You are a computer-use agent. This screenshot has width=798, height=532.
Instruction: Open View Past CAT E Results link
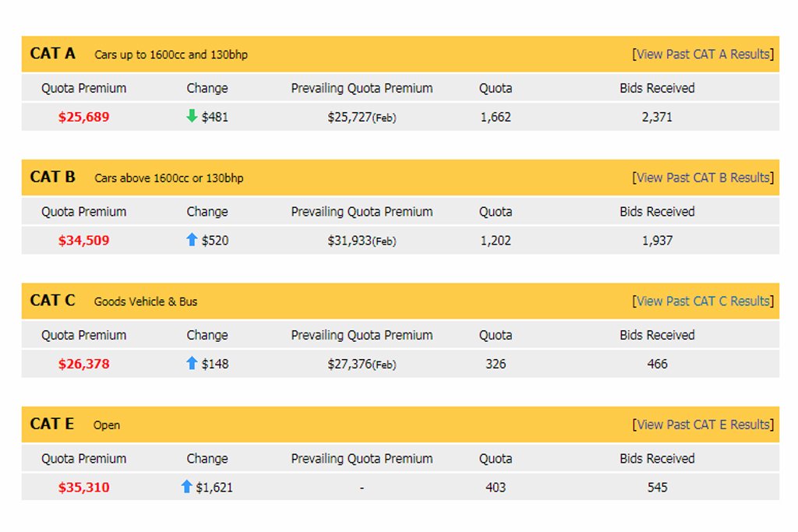pyautogui.click(x=703, y=425)
